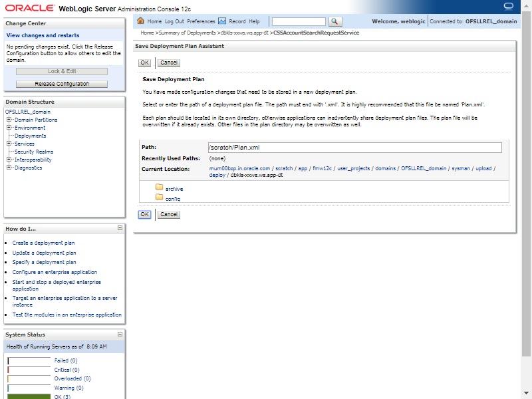Viewport: 532px width, 399px height.
Task: Open Preferences in top menu
Action: (x=201, y=21)
